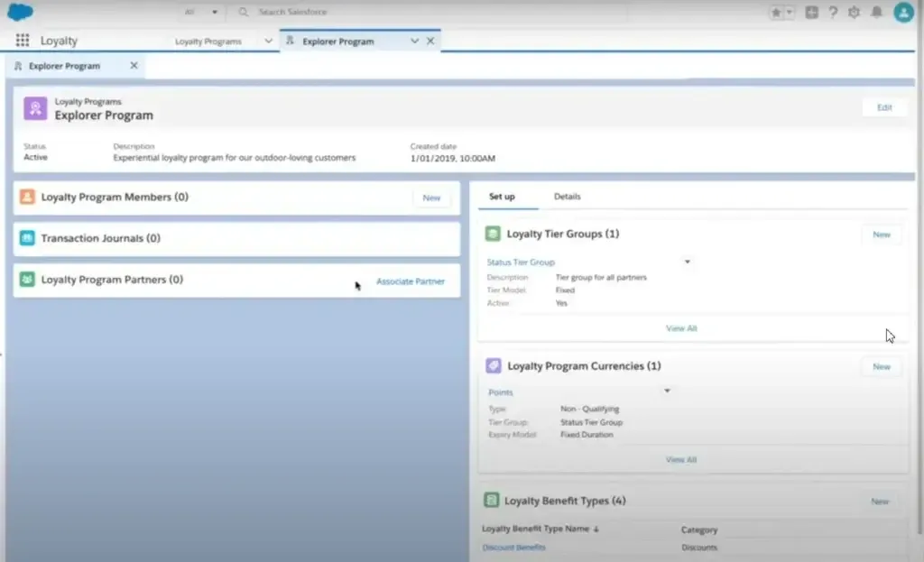This screenshot has height=562, width=924.
Task: Click the Loyalty Program Partners icon
Action: pyautogui.click(x=27, y=280)
